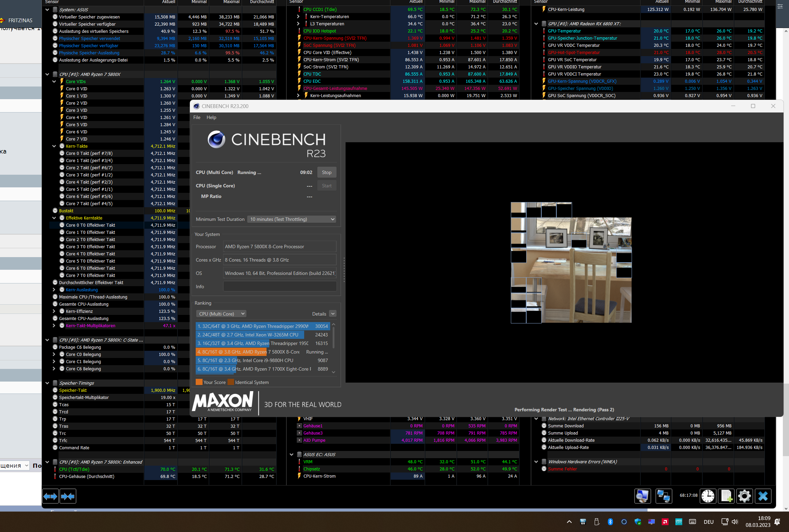
Task: Open the File menu in Cinebench
Action: tap(197, 117)
